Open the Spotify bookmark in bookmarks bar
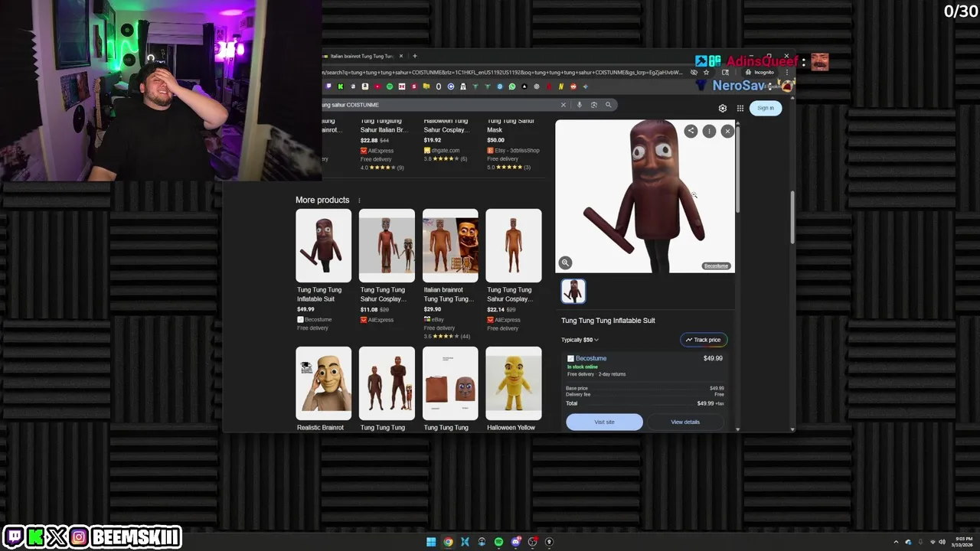Image resolution: width=980 pixels, height=551 pixels. 390,86
